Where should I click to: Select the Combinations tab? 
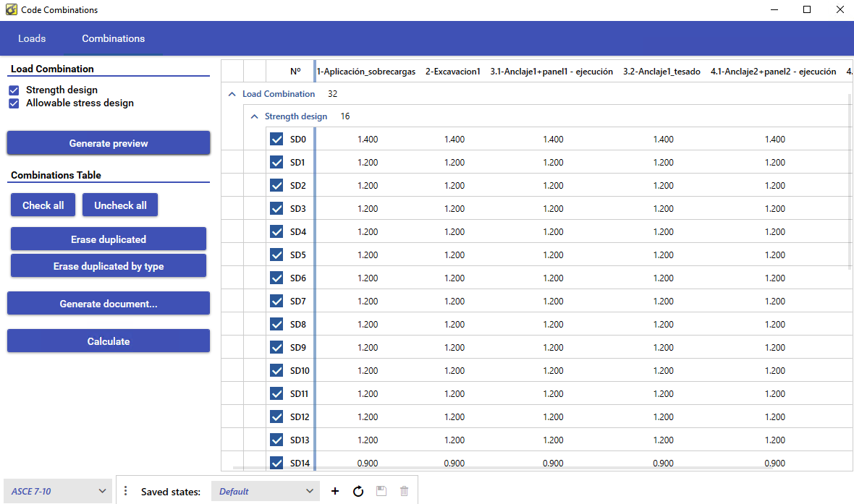pos(113,38)
